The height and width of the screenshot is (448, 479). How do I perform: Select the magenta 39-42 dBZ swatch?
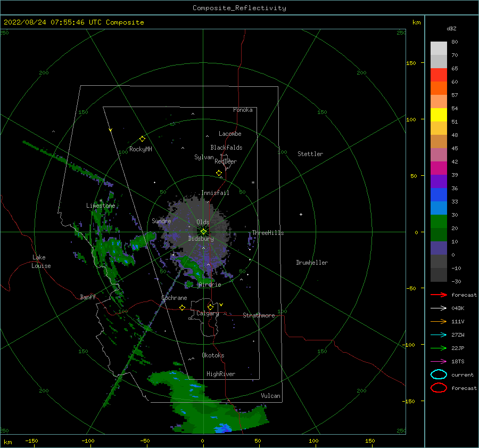coord(439,168)
